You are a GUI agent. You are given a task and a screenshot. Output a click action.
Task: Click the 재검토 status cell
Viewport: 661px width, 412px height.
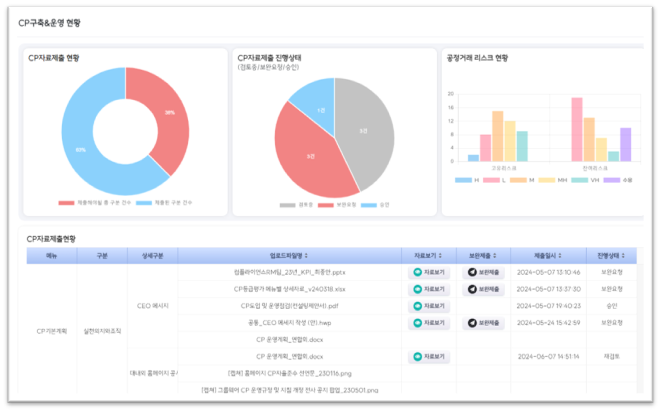612,357
